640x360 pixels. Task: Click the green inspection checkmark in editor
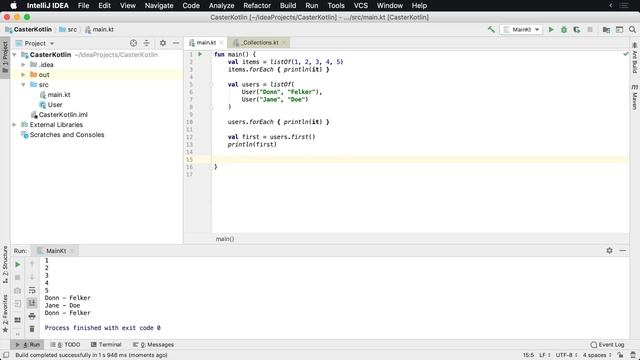[x=626, y=54]
